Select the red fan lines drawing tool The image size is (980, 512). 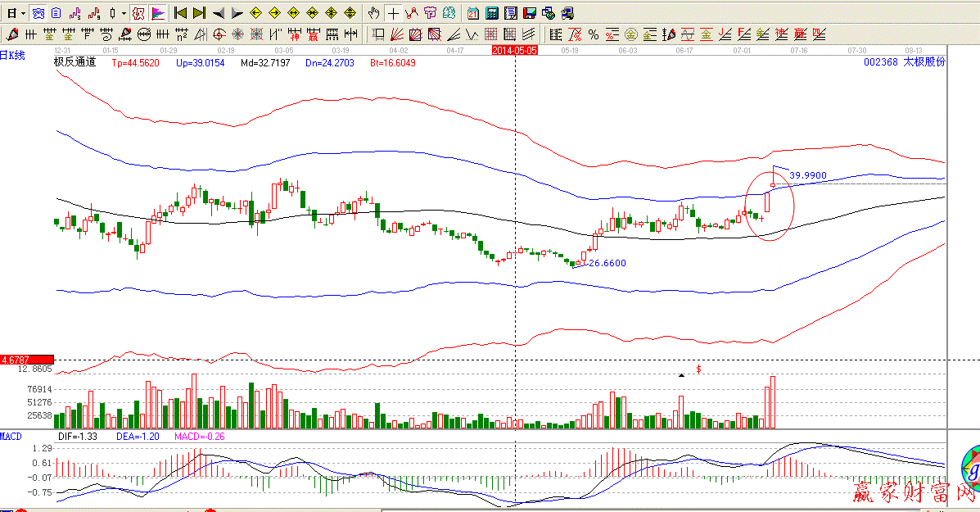[396, 34]
